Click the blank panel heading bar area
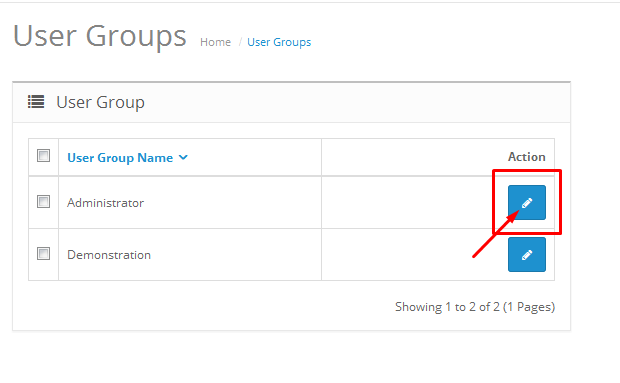This screenshot has height=383, width=620. (x=356, y=102)
